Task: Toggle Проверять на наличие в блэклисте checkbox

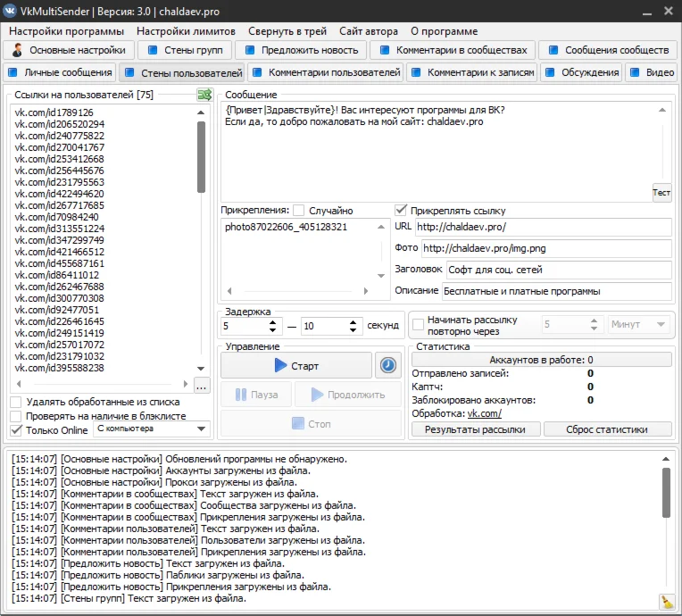Action: coord(16,417)
